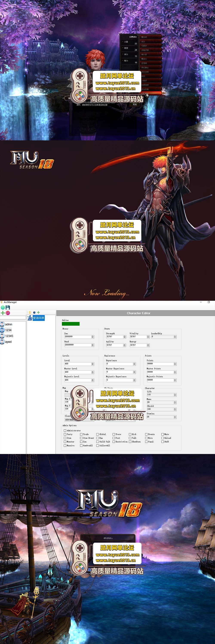
Task: Check the Global option
Action: (x=97, y=434)
